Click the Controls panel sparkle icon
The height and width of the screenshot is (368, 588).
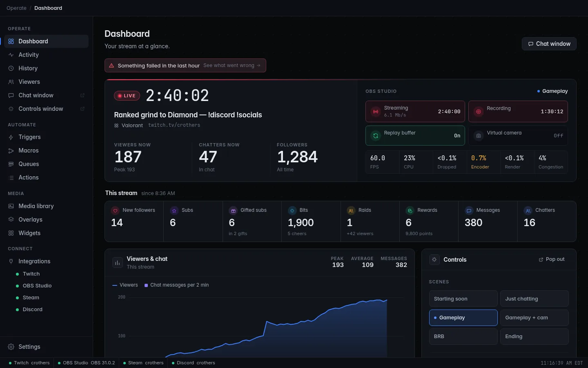point(434,259)
